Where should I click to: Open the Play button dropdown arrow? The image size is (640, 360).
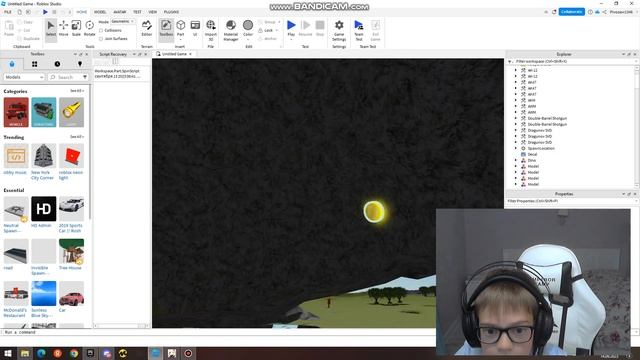291,40
